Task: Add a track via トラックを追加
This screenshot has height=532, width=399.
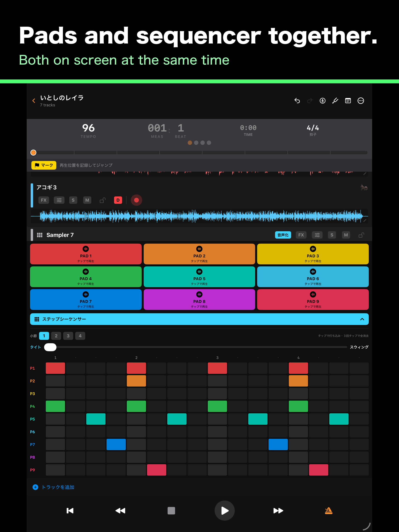Action: [x=53, y=487]
